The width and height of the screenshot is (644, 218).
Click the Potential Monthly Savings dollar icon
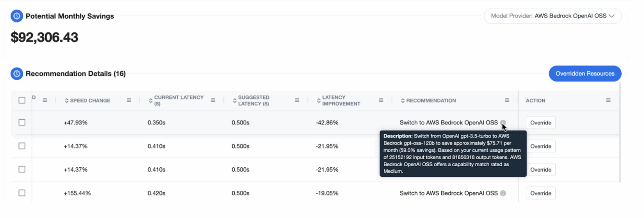pos(17,16)
